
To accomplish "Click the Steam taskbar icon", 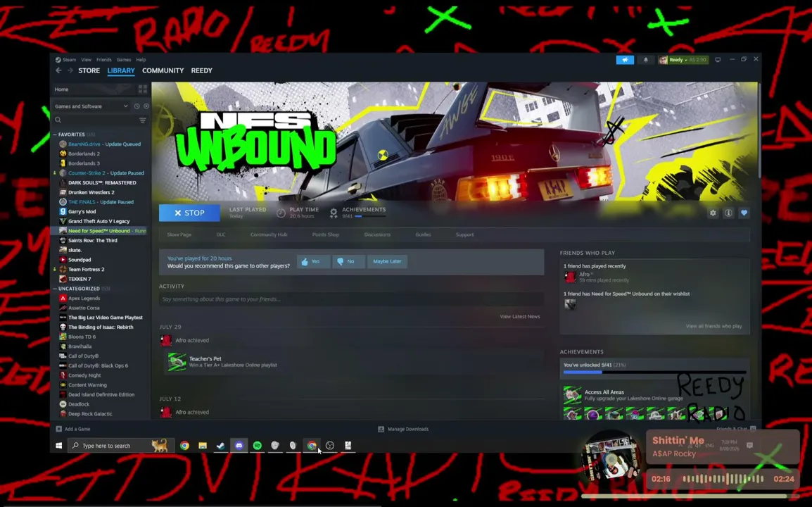I will point(221,445).
